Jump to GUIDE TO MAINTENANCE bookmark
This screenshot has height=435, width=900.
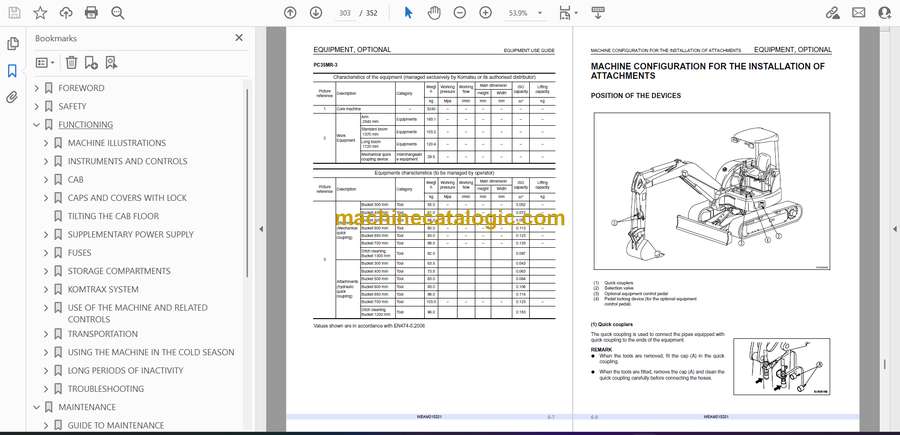pyautogui.click(x=115, y=425)
